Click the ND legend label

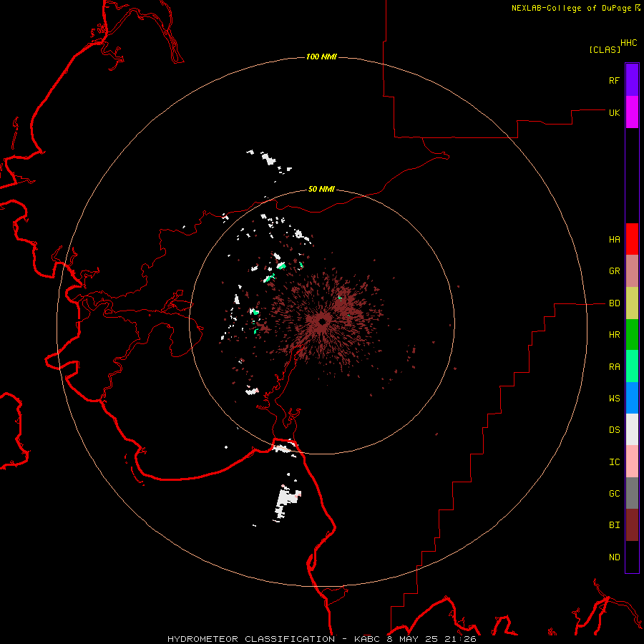(615, 557)
